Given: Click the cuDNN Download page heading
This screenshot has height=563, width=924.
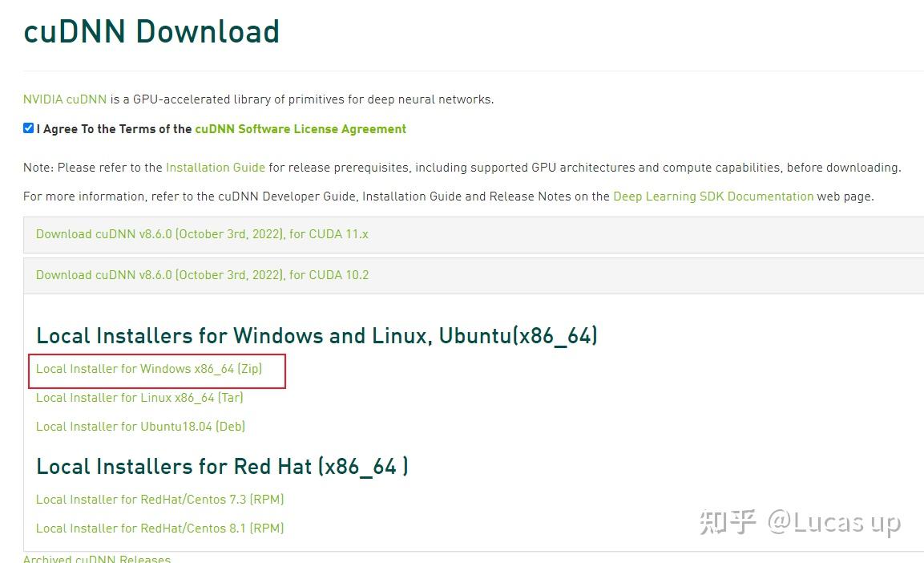Looking at the screenshot, I should 151,30.
